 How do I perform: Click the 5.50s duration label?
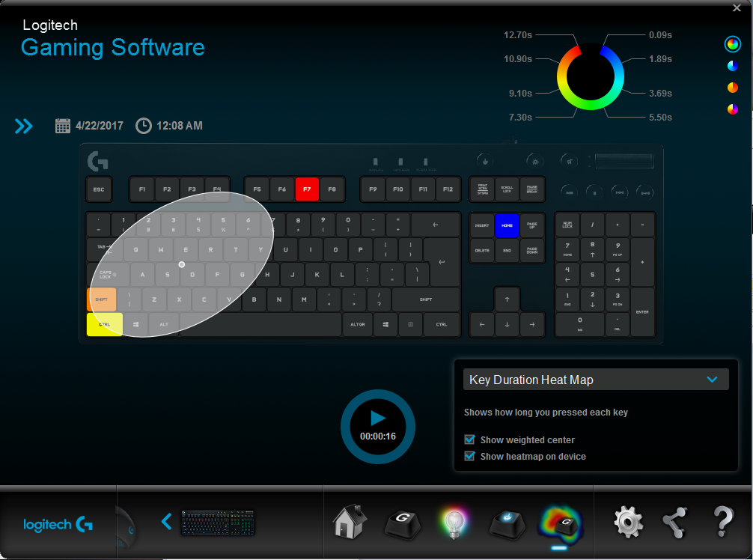pyautogui.click(x=660, y=118)
